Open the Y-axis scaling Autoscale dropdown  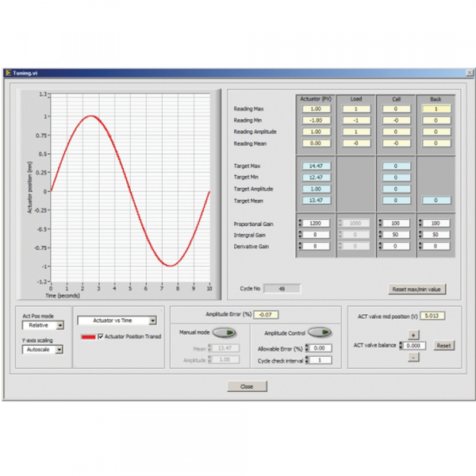tap(59, 349)
